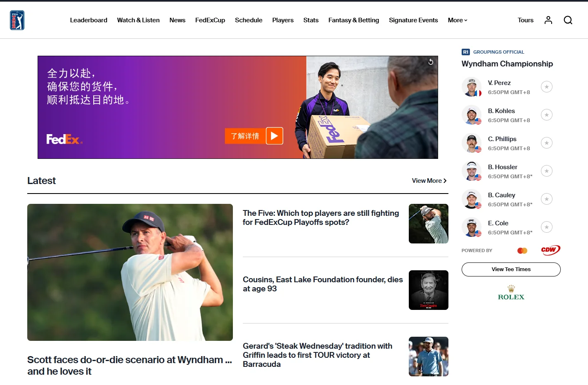
Task: Click the Rolex logo
Action: (x=511, y=293)
